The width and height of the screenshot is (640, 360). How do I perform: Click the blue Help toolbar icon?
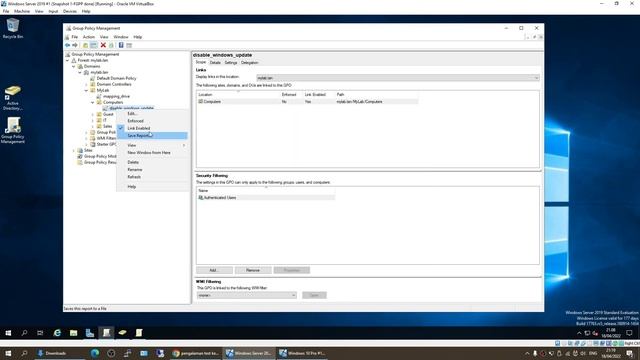pos(121,45)
